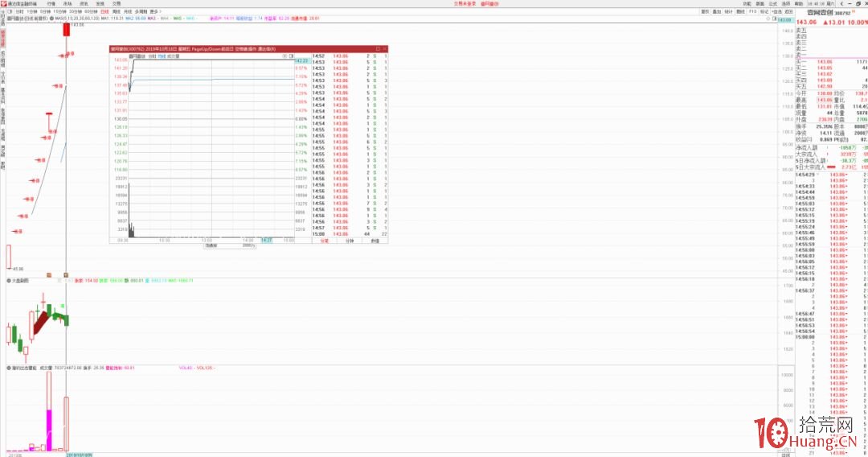
Task: Click the popup's zoom plus icon
Action: pos(285,56)
